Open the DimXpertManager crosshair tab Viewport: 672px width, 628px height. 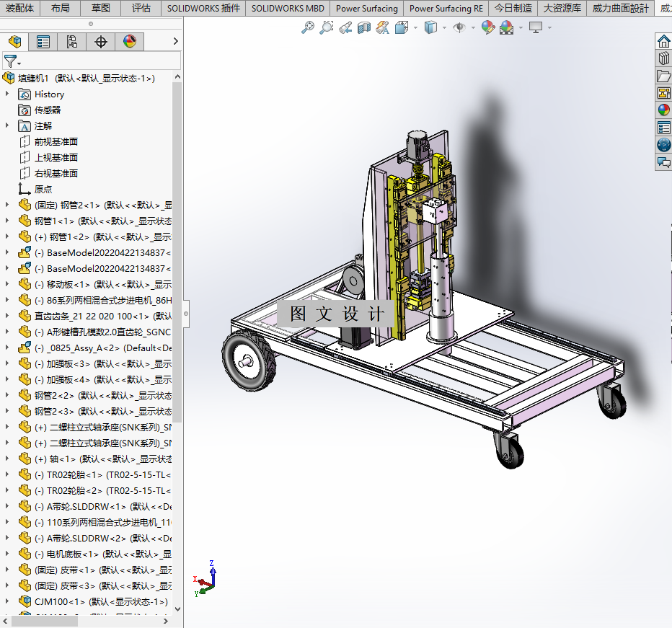(101, 42)
